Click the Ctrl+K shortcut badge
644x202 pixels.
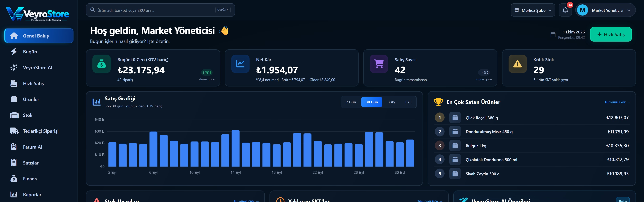point(223,10)
